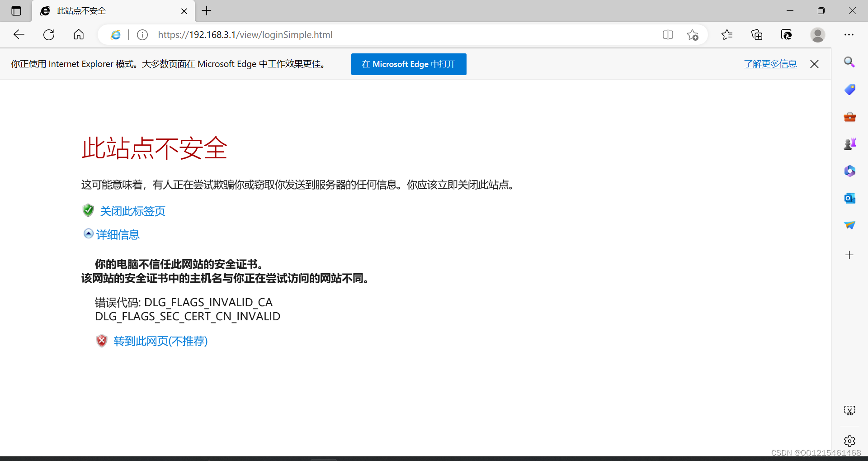The width and height of the screenshot is (868, 461).
Task: Open the Settings and more menu
Action: pyautogui.click(x=849, y=34)
